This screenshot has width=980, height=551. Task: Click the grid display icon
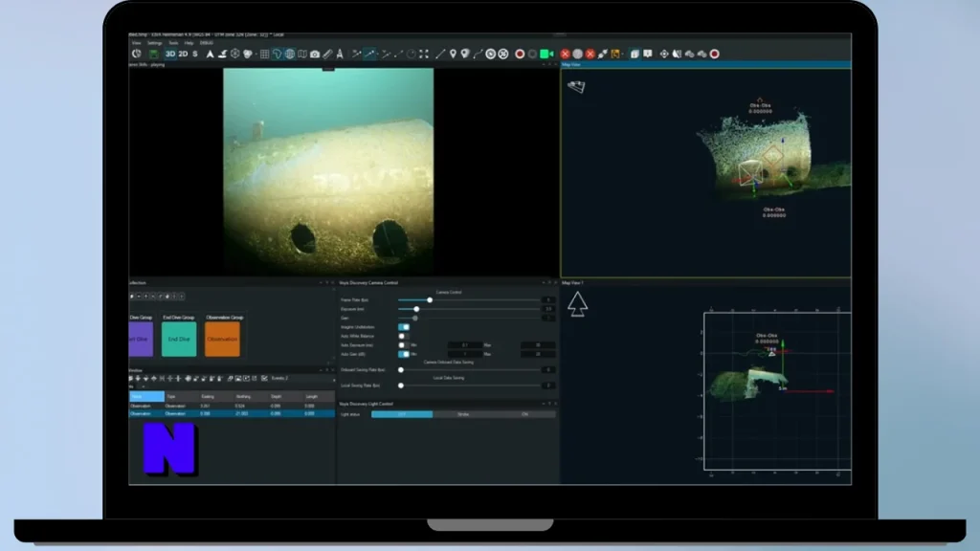coord(264,55)
